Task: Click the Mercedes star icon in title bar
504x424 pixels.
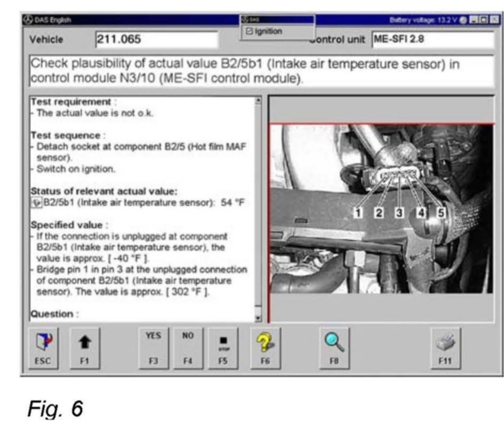Action: click(29, 20)
